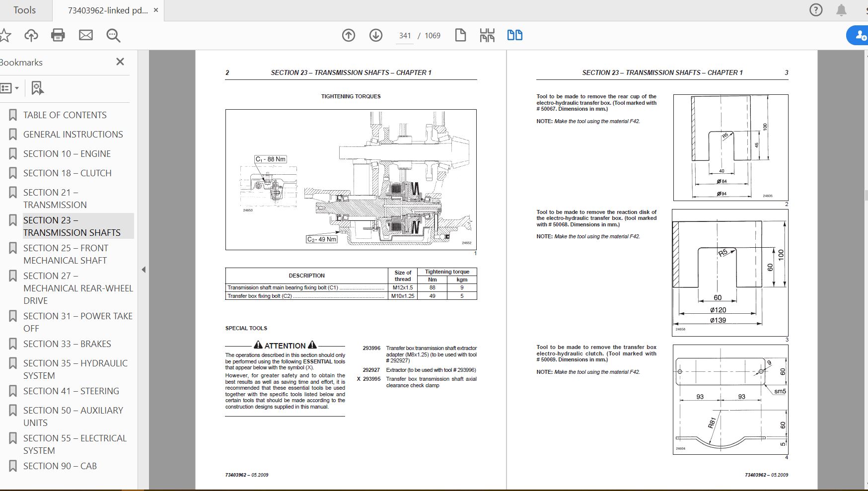868x491 pixels.
Task: Open the notifications bell
Action: [x=841, y=10]
